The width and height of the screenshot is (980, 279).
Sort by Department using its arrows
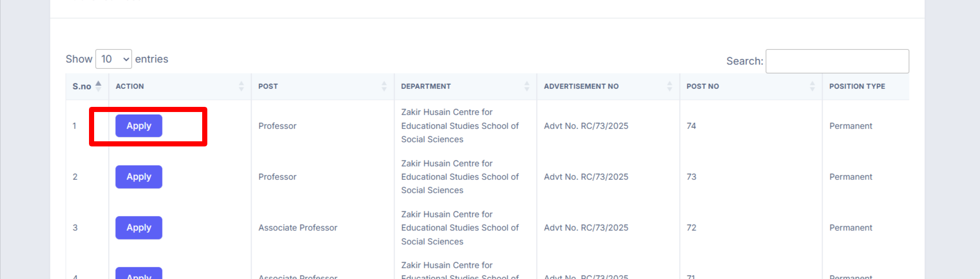coord(526,86)
